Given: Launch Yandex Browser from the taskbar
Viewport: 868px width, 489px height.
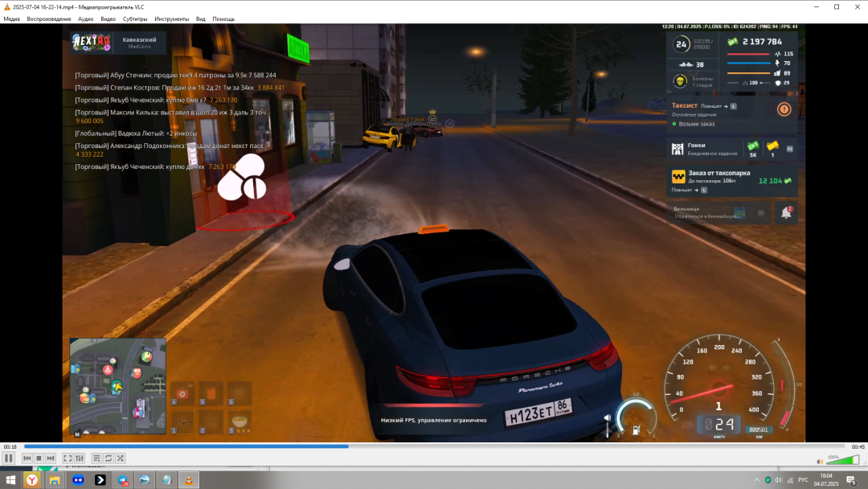Looking at the screenshot, I should [x=33, y=479].
